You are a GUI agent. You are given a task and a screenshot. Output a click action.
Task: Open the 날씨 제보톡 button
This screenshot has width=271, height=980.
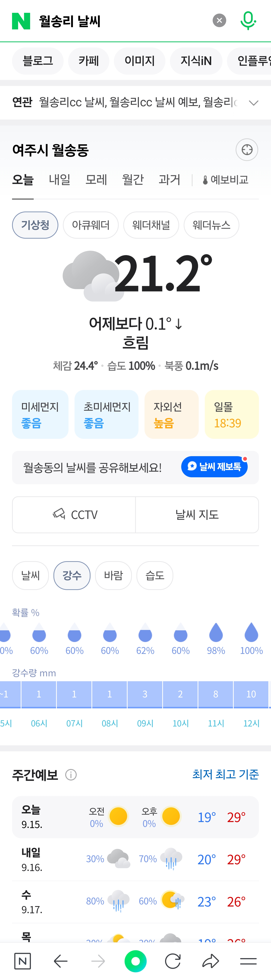coord(214,466)
